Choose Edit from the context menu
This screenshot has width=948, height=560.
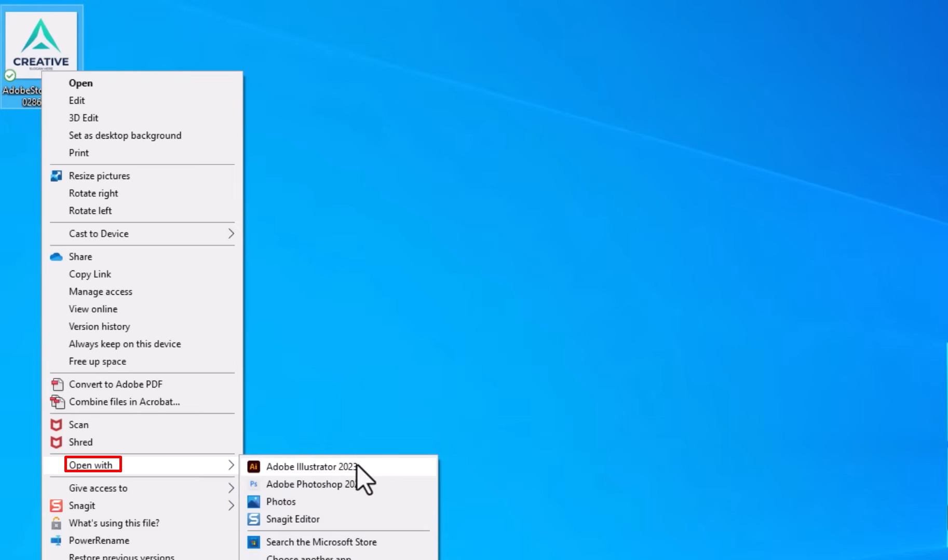click(77, 101)
